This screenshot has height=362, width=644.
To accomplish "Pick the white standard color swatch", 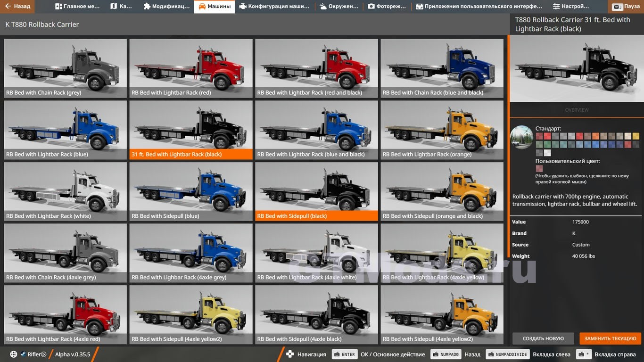I will [547, 153].
